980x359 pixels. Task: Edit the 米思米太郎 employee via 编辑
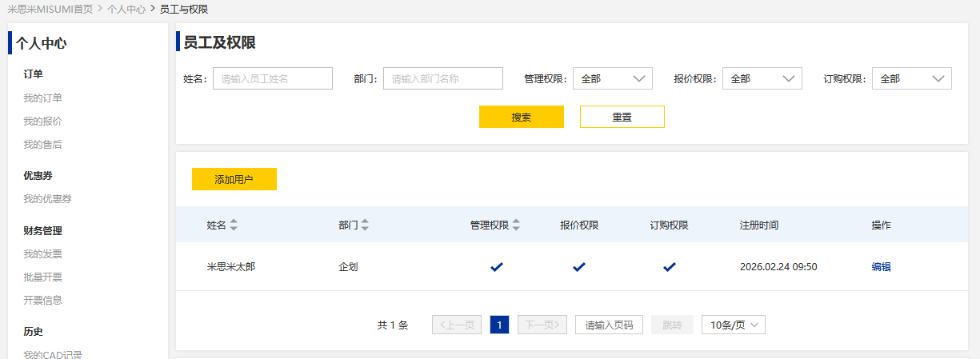click(x=881, y=267)
